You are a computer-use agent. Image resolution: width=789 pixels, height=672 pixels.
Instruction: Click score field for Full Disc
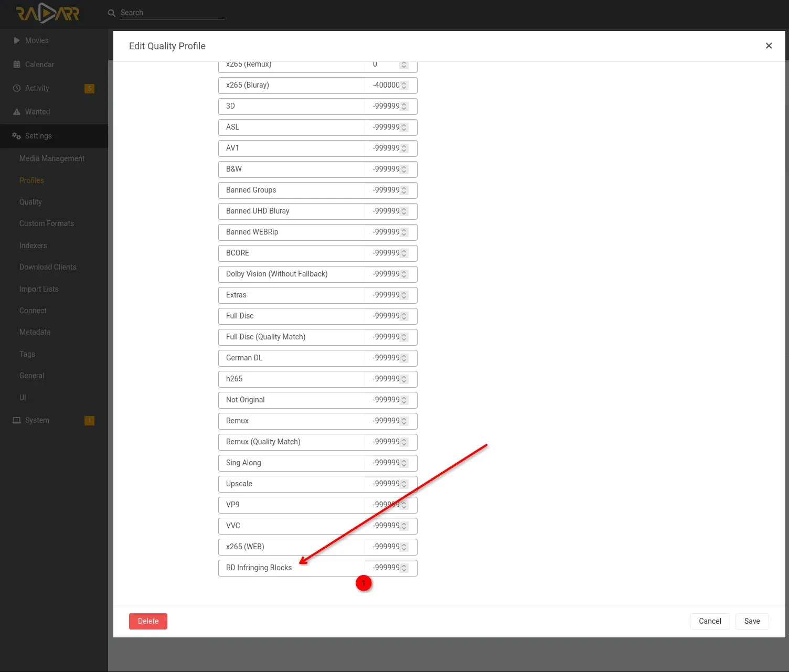[391, 316]
